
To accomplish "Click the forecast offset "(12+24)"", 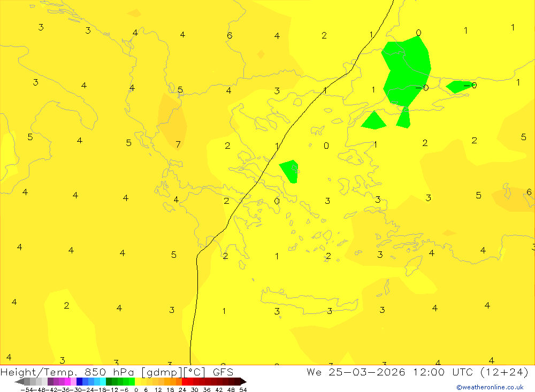I will click(505, 372).
